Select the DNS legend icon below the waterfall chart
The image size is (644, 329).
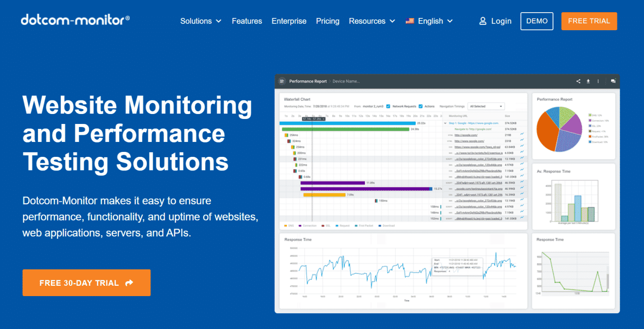point(286,225)
